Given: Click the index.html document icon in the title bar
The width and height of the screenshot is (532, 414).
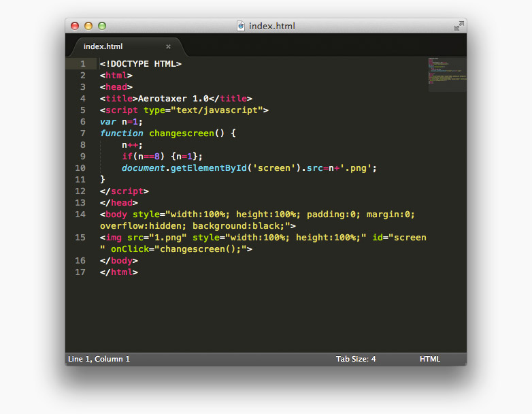Looking at the screenshot, I should coord(241,26).
